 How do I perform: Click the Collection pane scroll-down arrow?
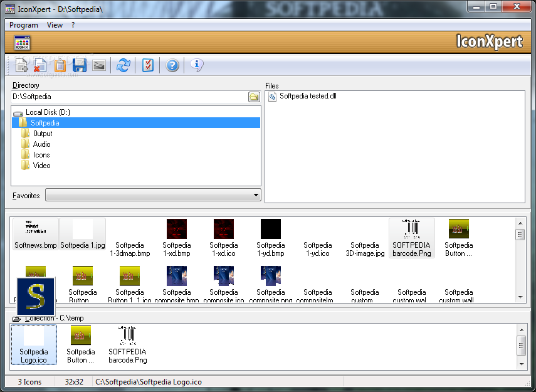[522, 364]
